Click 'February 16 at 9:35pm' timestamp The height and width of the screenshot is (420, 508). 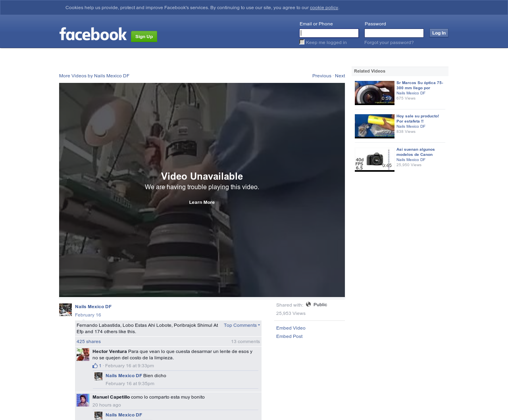coord(130,384)
